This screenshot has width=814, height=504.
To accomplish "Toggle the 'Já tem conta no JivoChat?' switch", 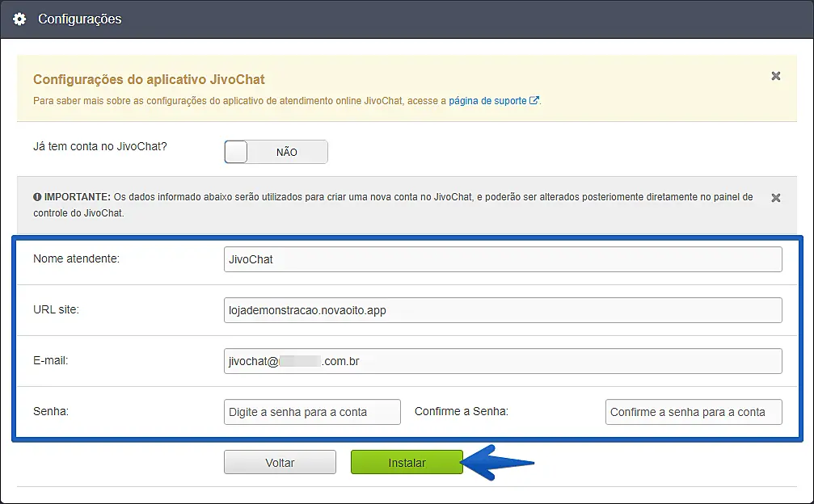I will coord(276,152).
